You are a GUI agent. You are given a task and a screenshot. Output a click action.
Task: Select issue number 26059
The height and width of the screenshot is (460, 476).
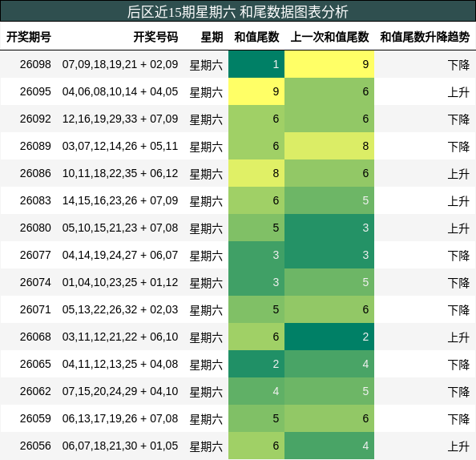click(x=35, y=418)
